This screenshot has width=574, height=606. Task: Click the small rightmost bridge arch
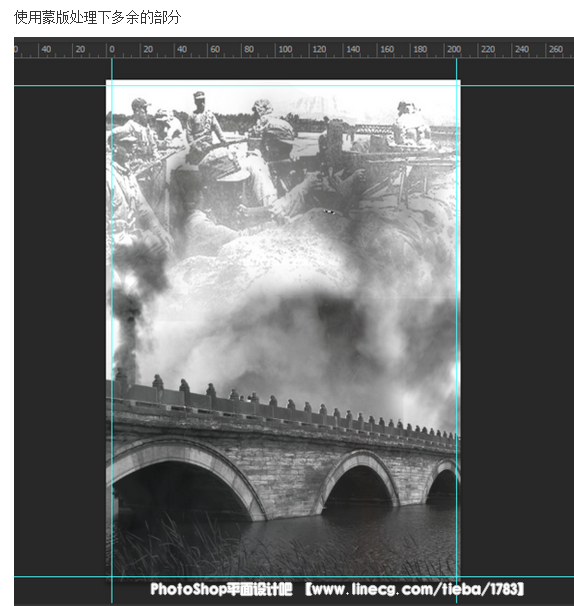click(444, 483)
